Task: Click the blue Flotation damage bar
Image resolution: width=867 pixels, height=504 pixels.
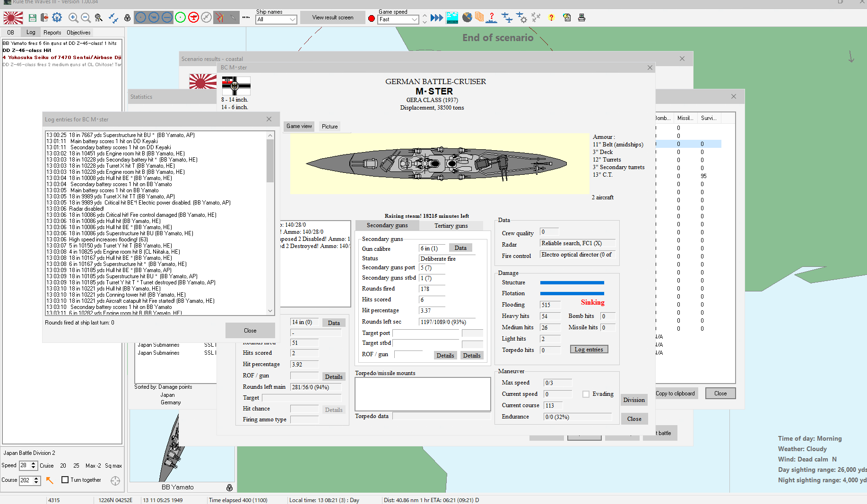Action: [572, 293]
